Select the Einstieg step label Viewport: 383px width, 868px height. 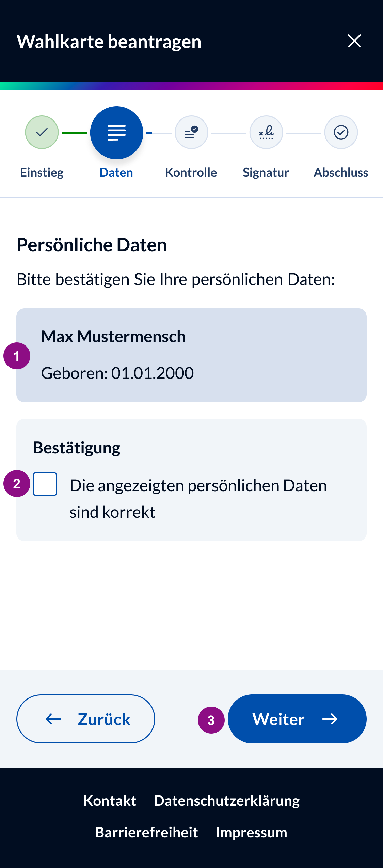(42, 173)
